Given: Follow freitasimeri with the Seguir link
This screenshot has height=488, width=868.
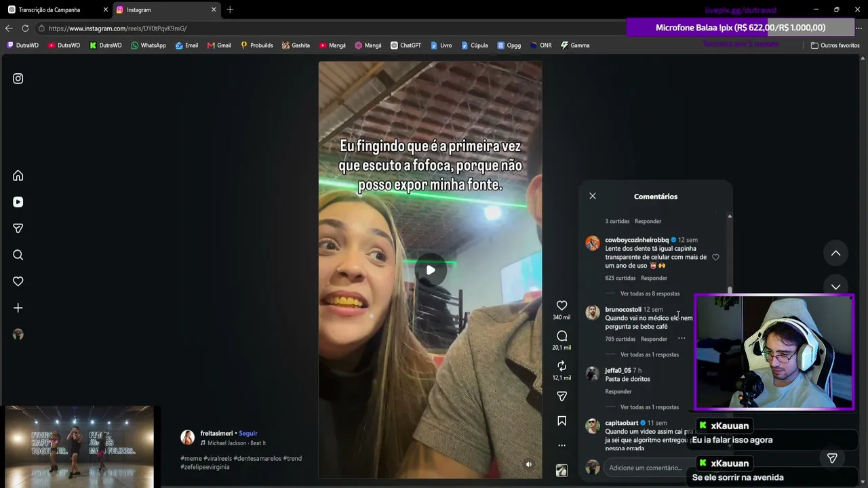Looking at the screenshot, I should (248, 433).
